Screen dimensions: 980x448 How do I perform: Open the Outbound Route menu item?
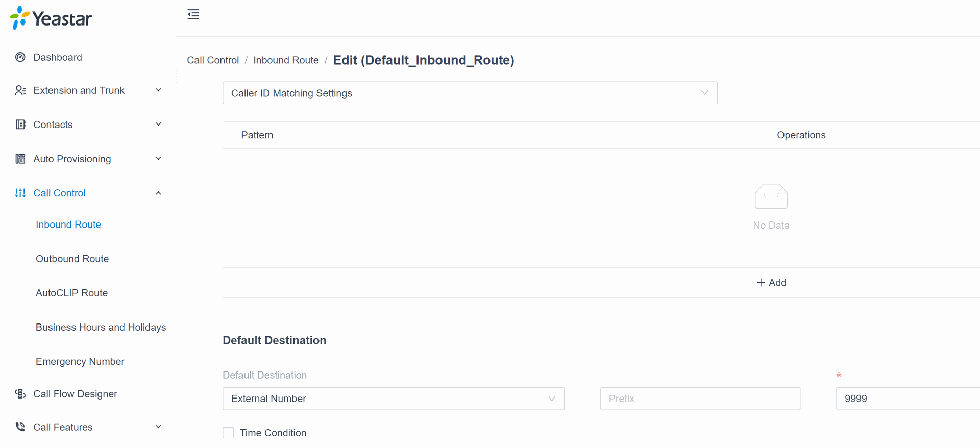[x=72, y=259]
